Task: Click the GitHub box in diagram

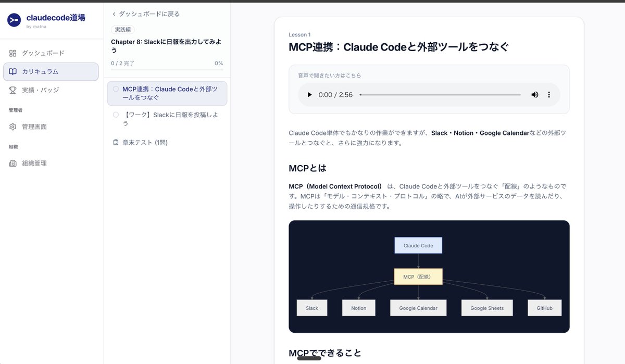Action: click(544, 308)
